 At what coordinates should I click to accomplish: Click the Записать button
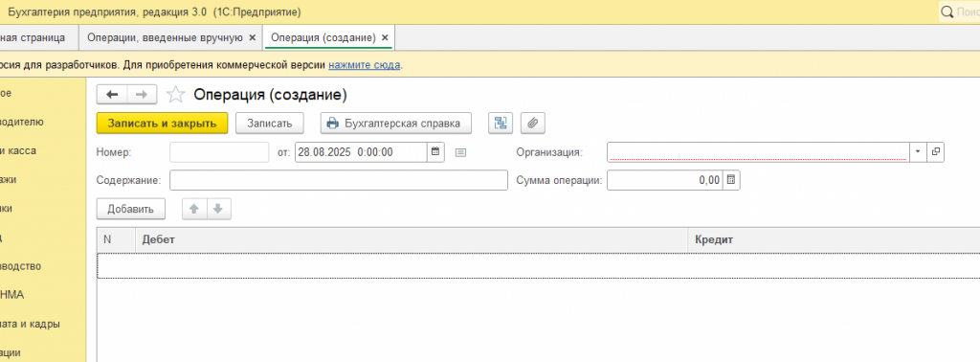[269, 124]
